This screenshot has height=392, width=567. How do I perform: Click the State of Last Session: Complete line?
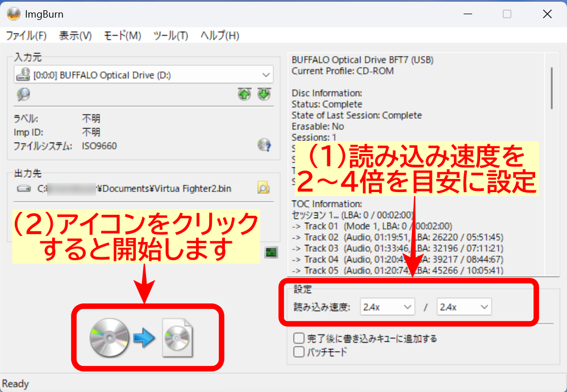coord(357,115)
